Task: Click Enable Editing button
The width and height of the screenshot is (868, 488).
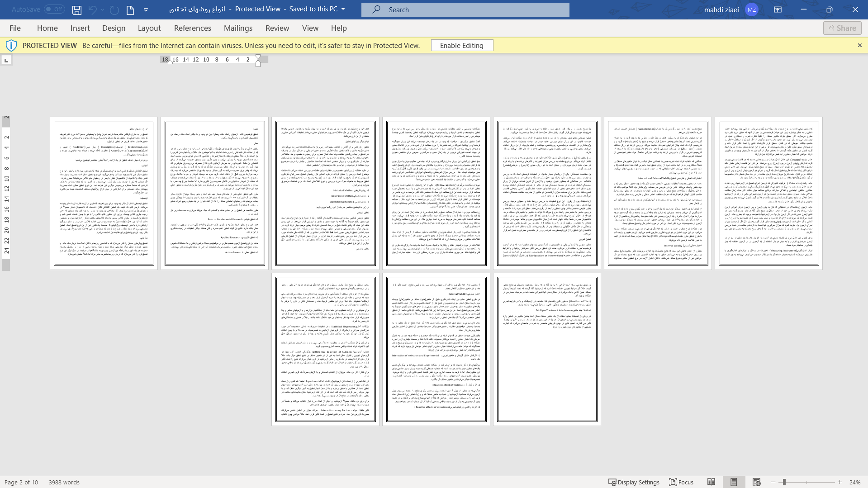Action: pos(462,45)
